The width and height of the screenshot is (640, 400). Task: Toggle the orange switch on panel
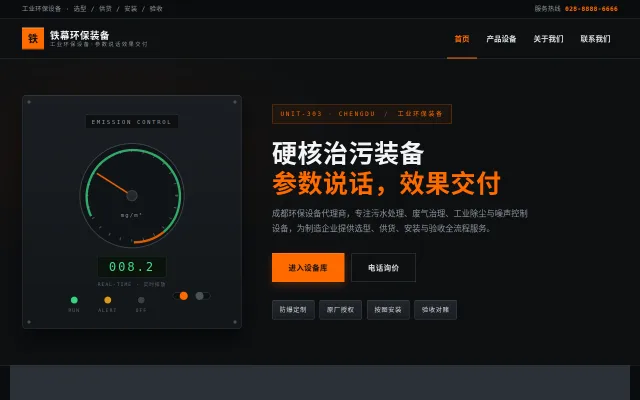tap(181, 296)
